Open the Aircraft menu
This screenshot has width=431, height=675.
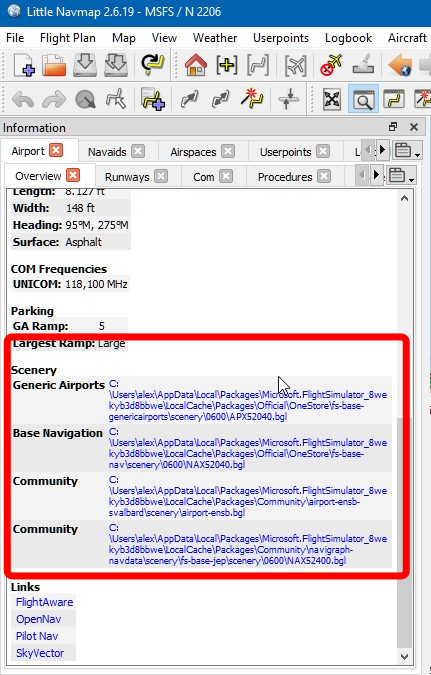(407, 38)
